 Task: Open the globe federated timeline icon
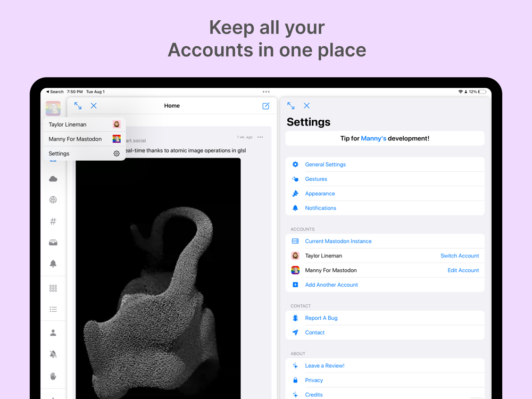(x=53, y=200)
